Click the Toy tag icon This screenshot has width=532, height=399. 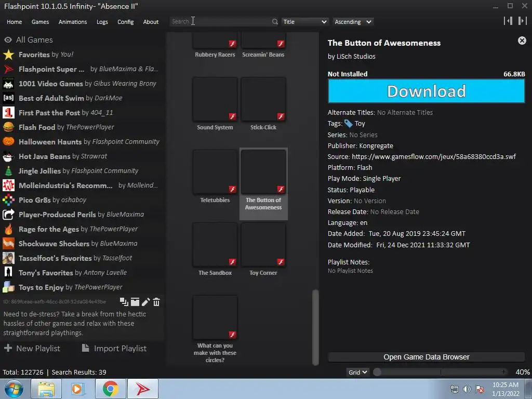(349, 124)
